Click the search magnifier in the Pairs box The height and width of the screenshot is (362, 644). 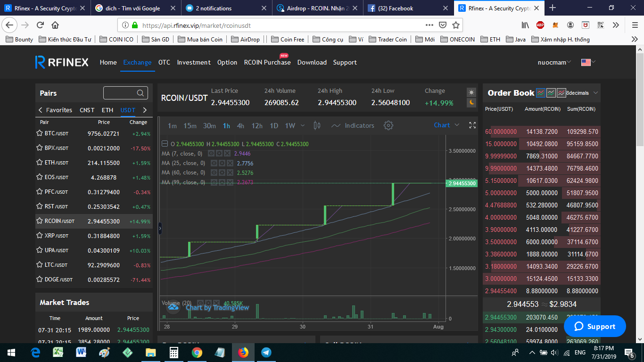coord(140,93)
